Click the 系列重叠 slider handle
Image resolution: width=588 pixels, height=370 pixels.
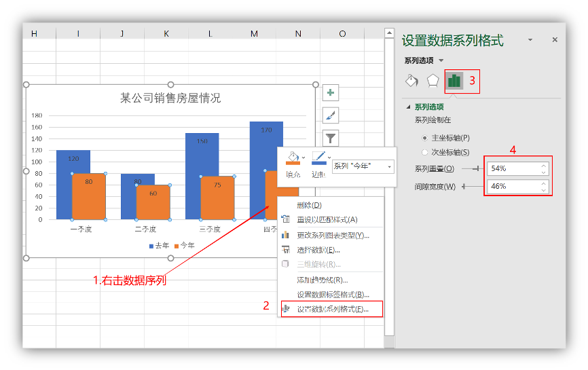478,168
